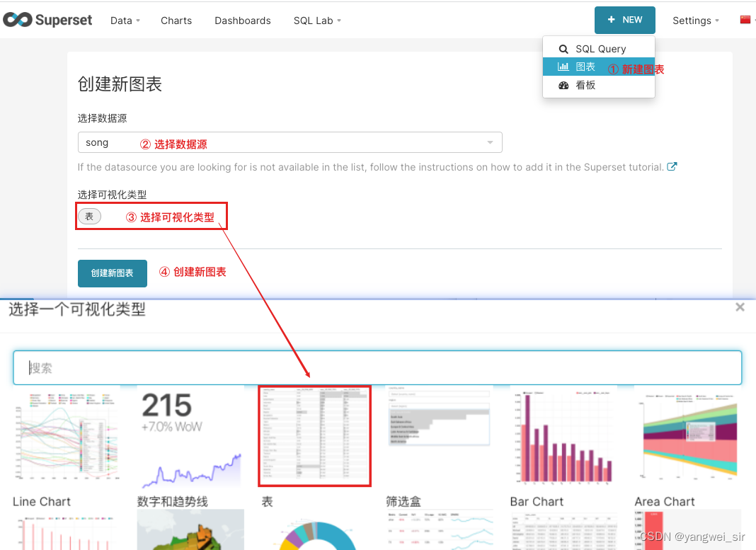Click the 筛选盒 label
Viewport: 756px width, 550px height.
403,502
